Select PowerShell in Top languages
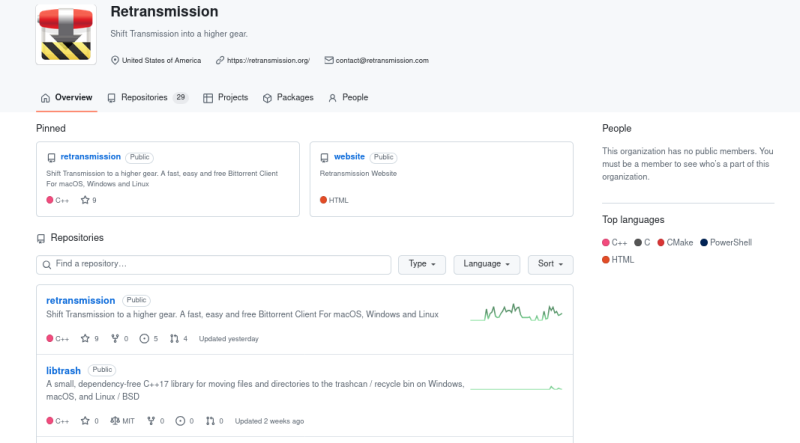Screen dimensions: 800x443 click(x=726, y=242)
